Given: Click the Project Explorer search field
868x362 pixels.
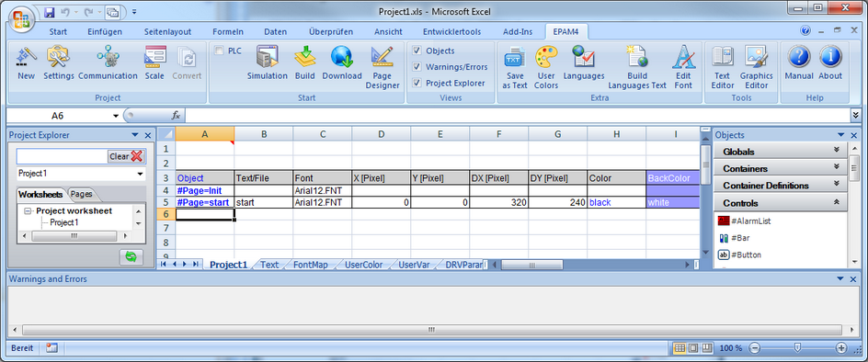Looking at the screenshot, I should click(62, 156).
